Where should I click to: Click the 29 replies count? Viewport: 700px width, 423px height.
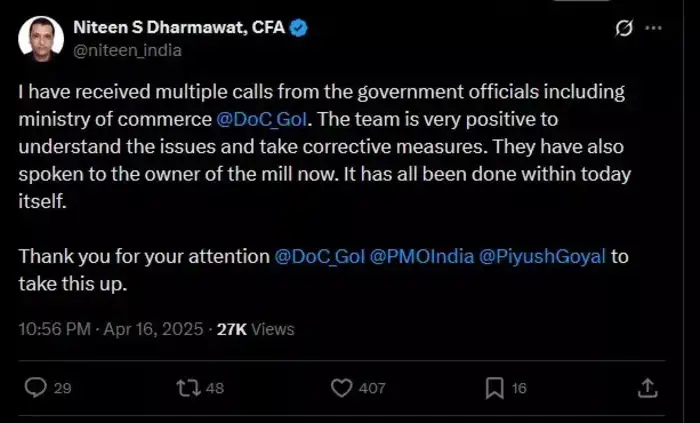click(62, 388)
